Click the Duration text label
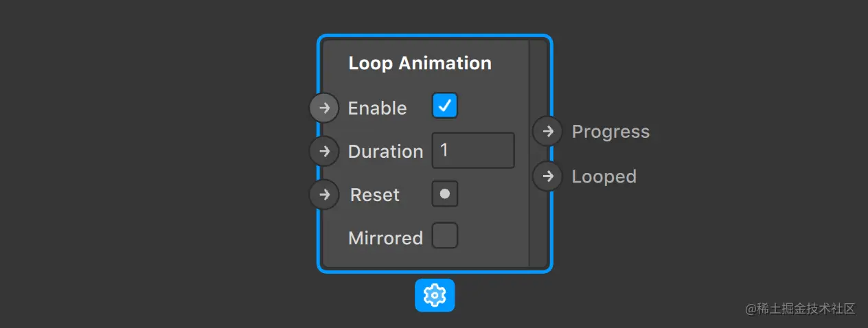The width and height of the screenshot is (868, 328). [385, 152]
